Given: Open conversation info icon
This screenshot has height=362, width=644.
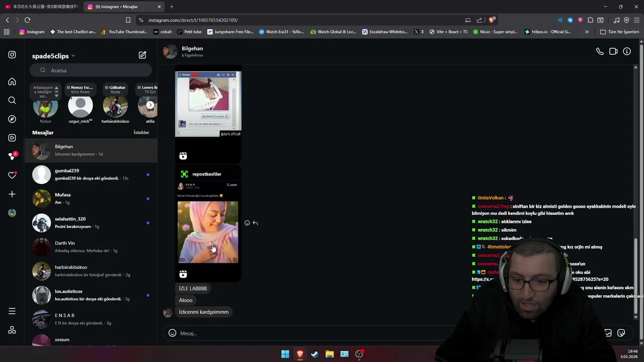Looking at the screenshot, I should click(x=627, y=51).
